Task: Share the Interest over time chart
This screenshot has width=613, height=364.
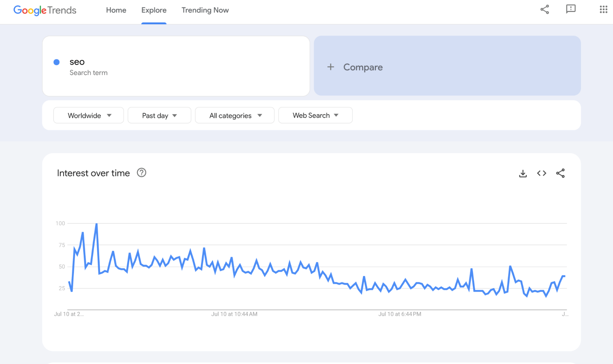Action: (560, 173)
